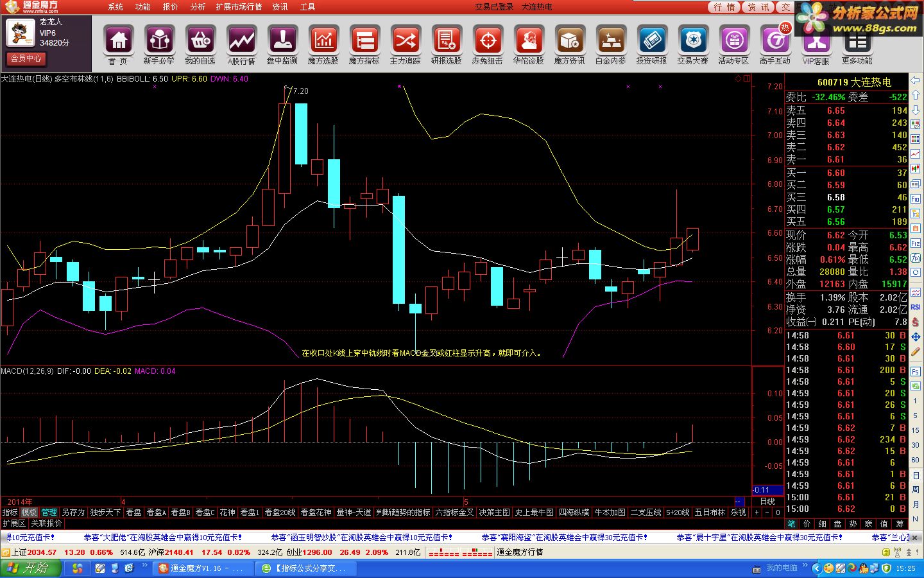Image resolution: width=924 pixels, height=578 pixels.
Task: Select the 笔 tick detail tab
Action: [791, 524]
